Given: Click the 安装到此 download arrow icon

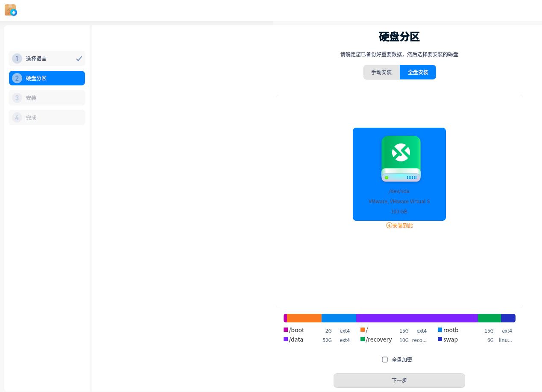Looking at the screenshot, I should point(389,225).
